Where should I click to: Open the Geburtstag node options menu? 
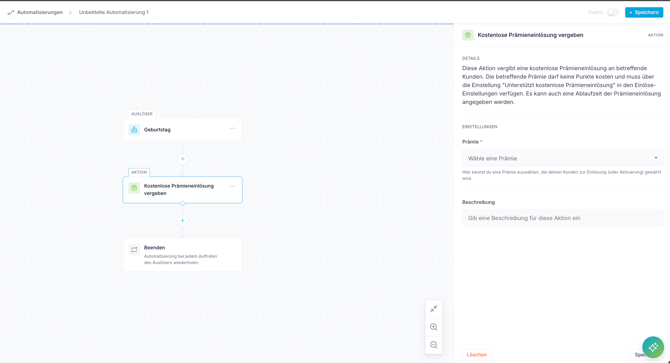232,128
